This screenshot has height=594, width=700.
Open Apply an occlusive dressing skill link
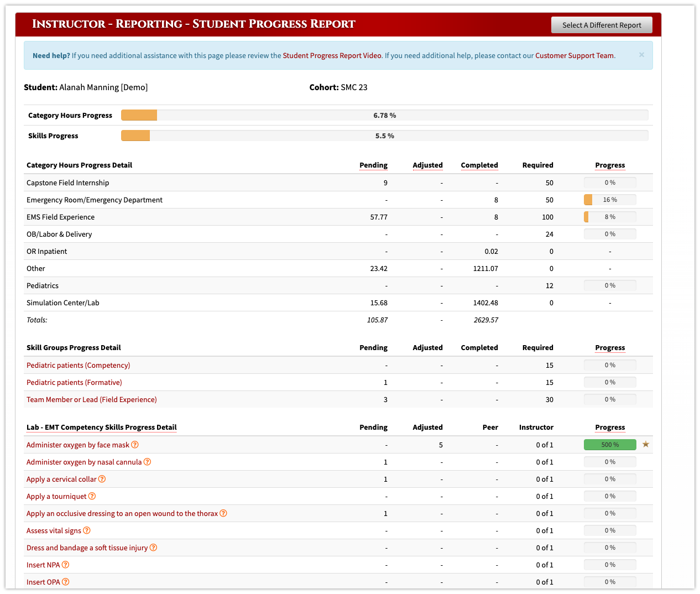coord(122,513)
